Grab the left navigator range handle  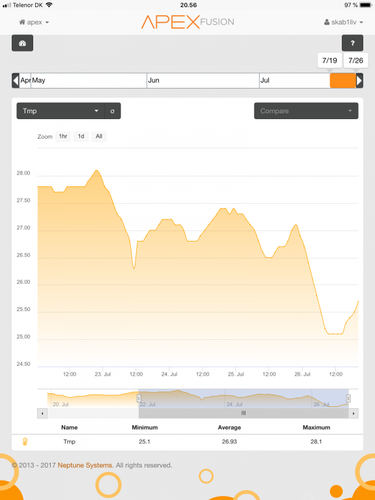(x=139, y=398)
